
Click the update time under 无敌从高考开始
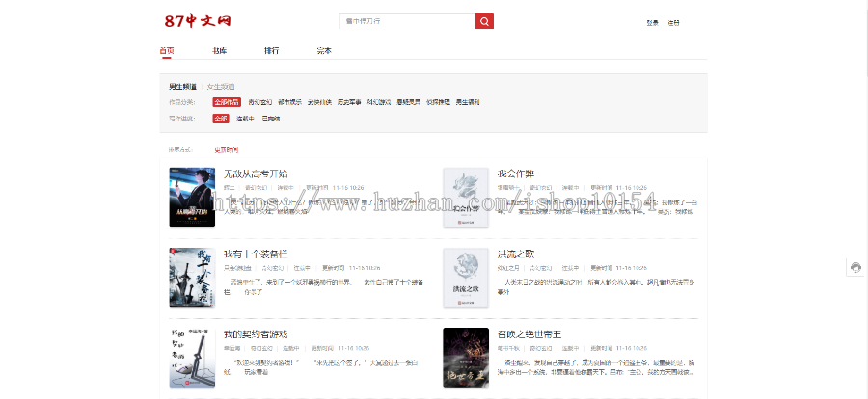(335, 188)
